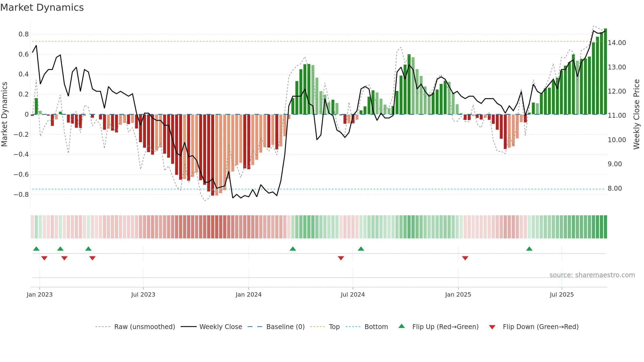
Task: Click the Jan 2023 x-axis label
Action: 40,294
